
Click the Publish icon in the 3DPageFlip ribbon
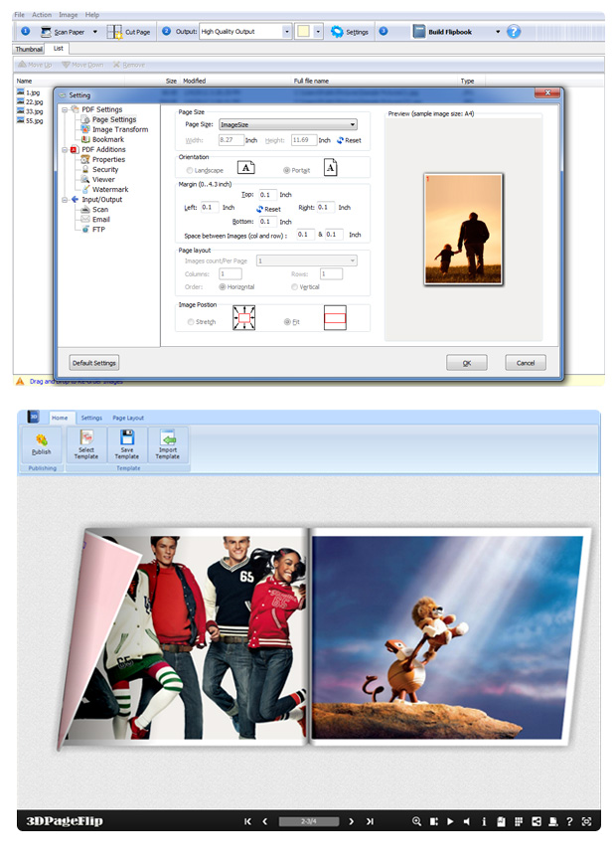click(x=42, y=439)
